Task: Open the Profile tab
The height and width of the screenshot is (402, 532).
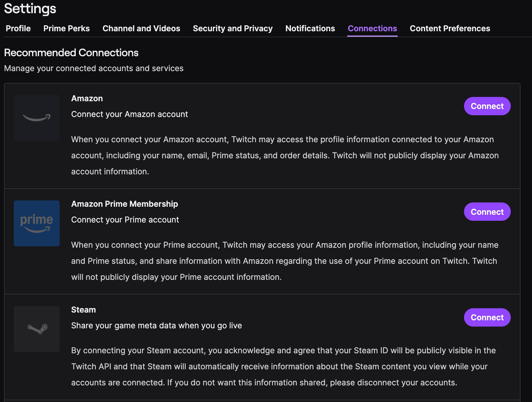Action: pos(18,28)
